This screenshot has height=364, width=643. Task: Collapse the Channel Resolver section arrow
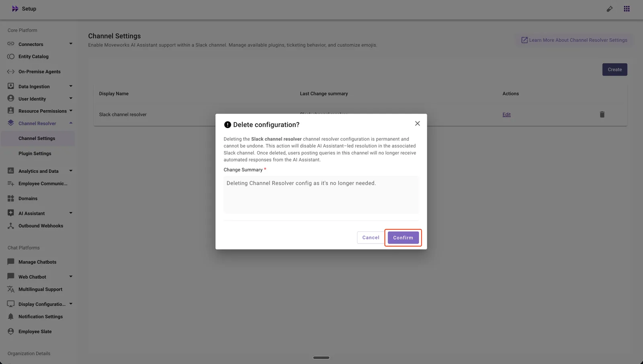71,123
